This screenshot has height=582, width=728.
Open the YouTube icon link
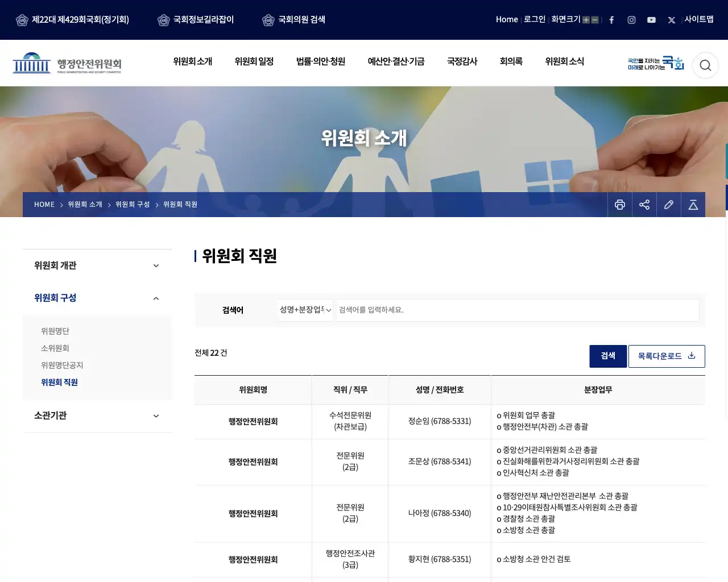click(x=651, y=20)
